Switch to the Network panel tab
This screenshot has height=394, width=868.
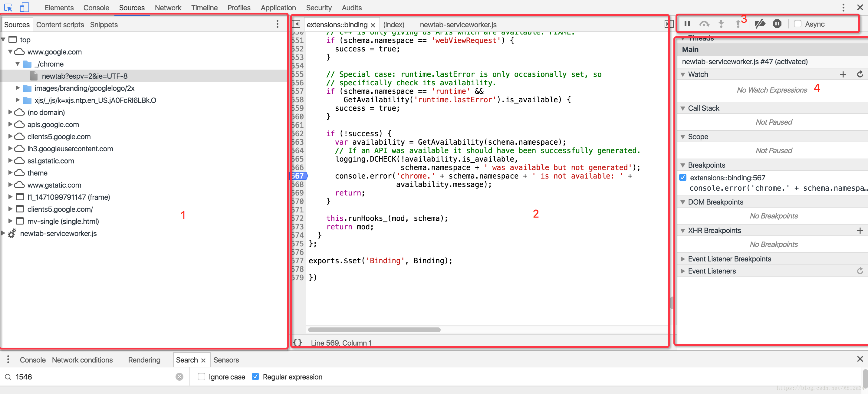[168, 8]
